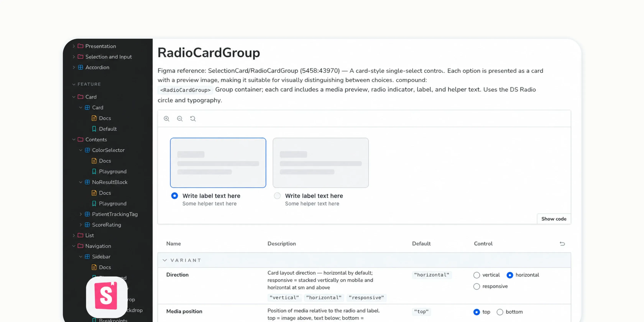Click the Selection and Input folder icon
This screenshot has width=644, height=322.
(80, 57)
